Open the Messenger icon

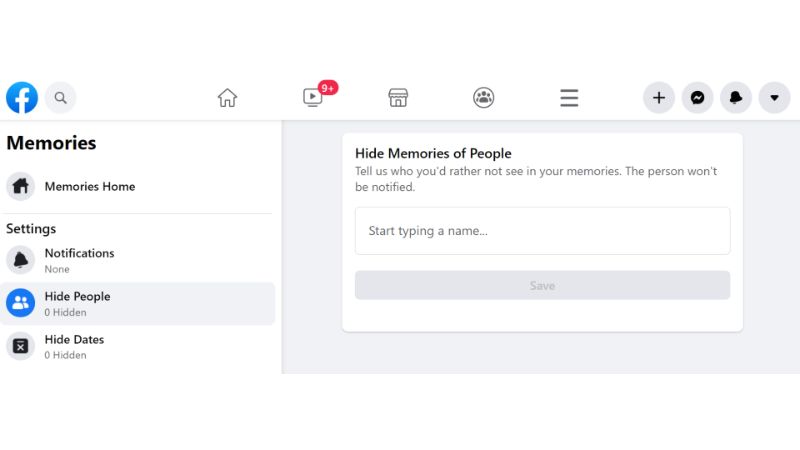tap(698, 97)
